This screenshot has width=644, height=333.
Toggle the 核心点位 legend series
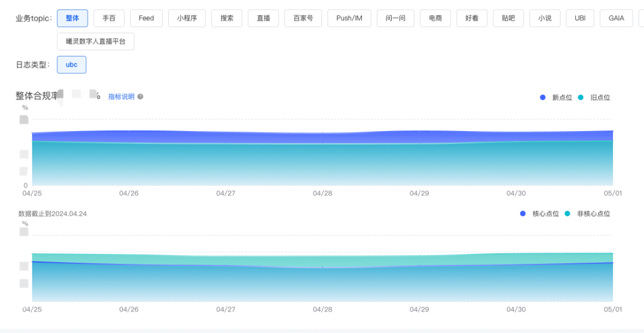click(x=540, y=213)
